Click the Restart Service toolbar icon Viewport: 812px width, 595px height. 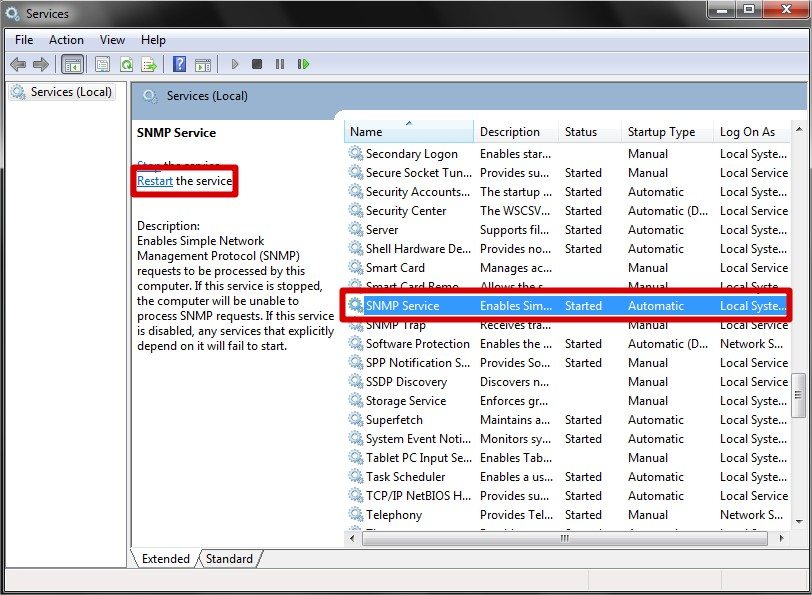[x=303, y=64]
